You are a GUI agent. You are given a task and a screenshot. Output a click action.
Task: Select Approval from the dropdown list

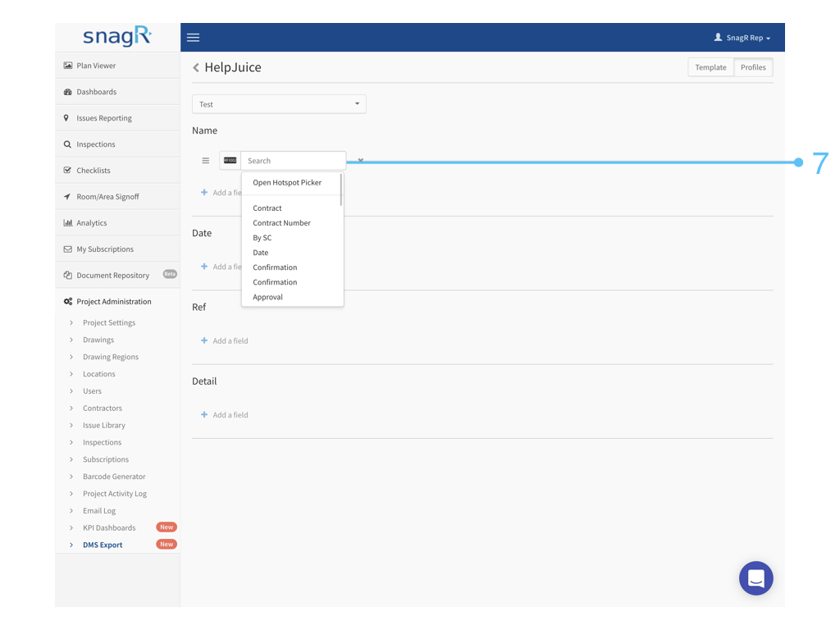point(268,297)
